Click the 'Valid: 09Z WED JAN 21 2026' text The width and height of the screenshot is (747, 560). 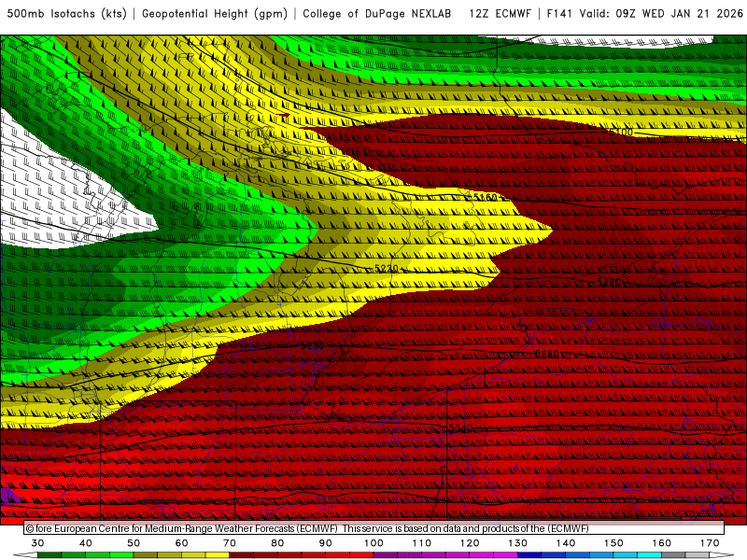661,14
